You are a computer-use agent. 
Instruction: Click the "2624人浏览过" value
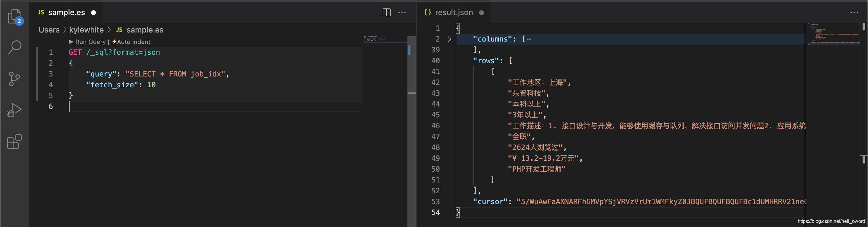[535, 148]
